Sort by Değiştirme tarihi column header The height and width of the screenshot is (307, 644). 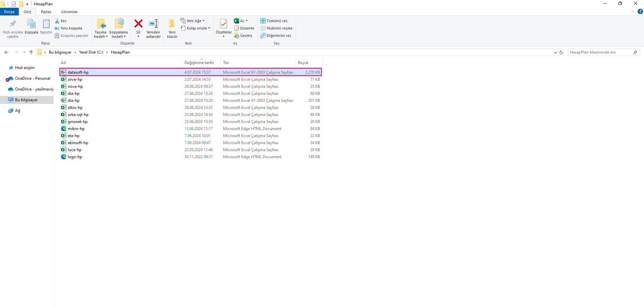tap(199, 63)
